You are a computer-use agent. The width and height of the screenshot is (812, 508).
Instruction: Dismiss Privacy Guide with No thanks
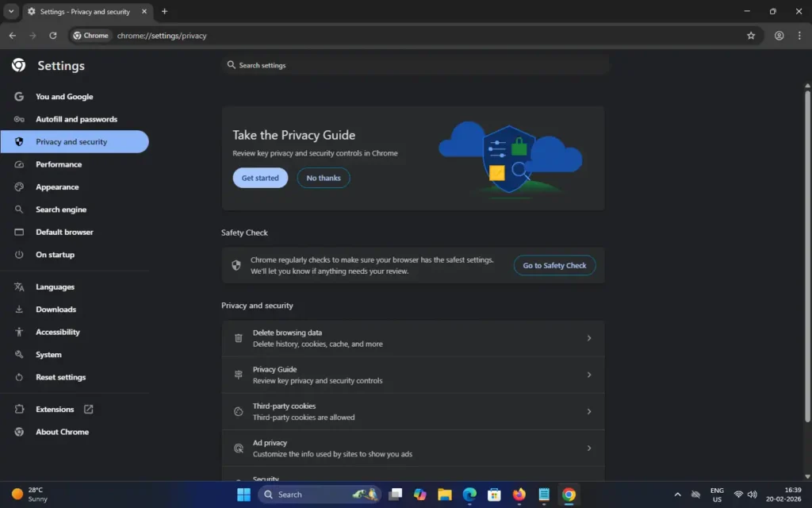click(x=324, y=178)
